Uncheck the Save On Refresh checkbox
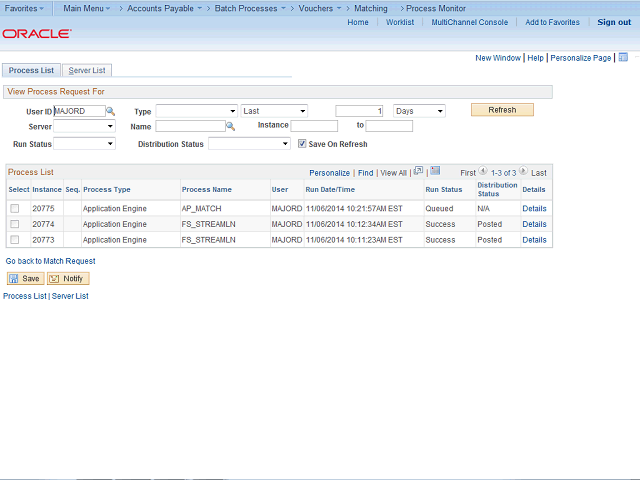 pyautogui.click(x=302, y=144)
